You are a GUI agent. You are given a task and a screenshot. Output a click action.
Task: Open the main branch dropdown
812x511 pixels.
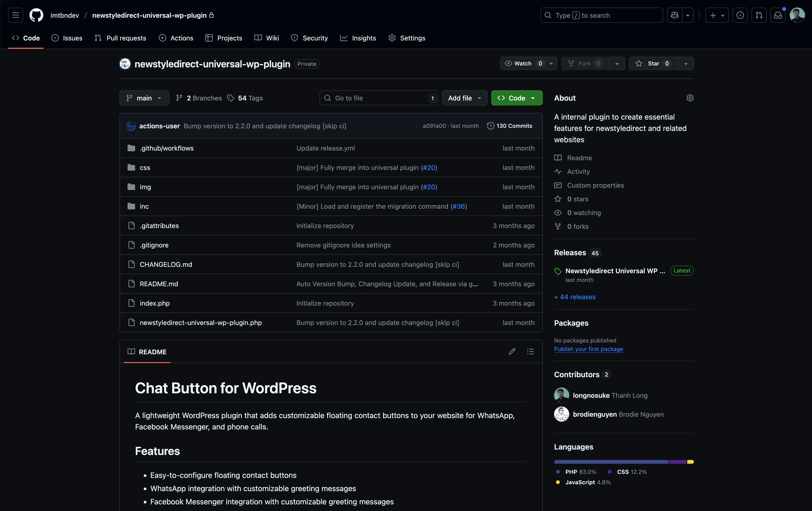144,98
